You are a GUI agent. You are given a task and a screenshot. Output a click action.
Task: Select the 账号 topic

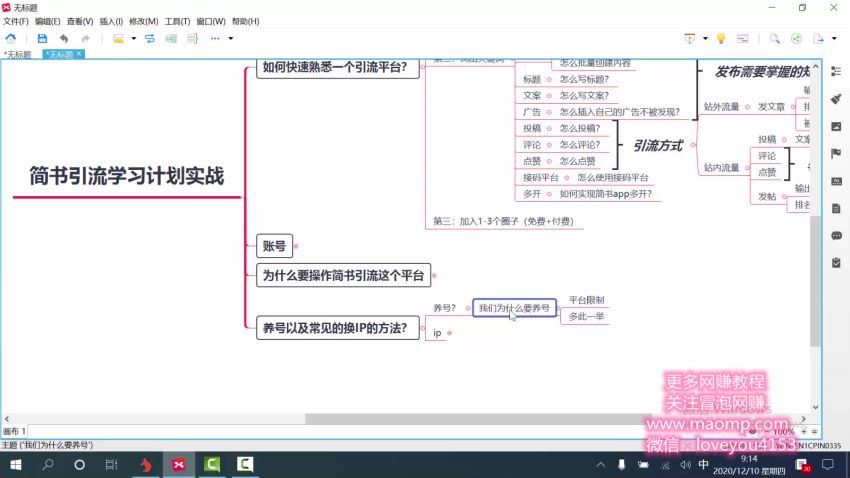tap(274, 246)
